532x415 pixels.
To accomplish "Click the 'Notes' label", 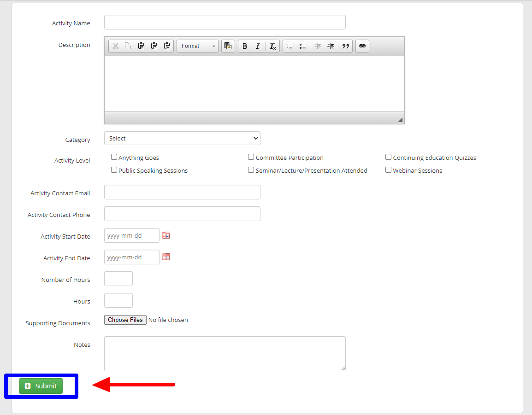I will tap(82, 345).
